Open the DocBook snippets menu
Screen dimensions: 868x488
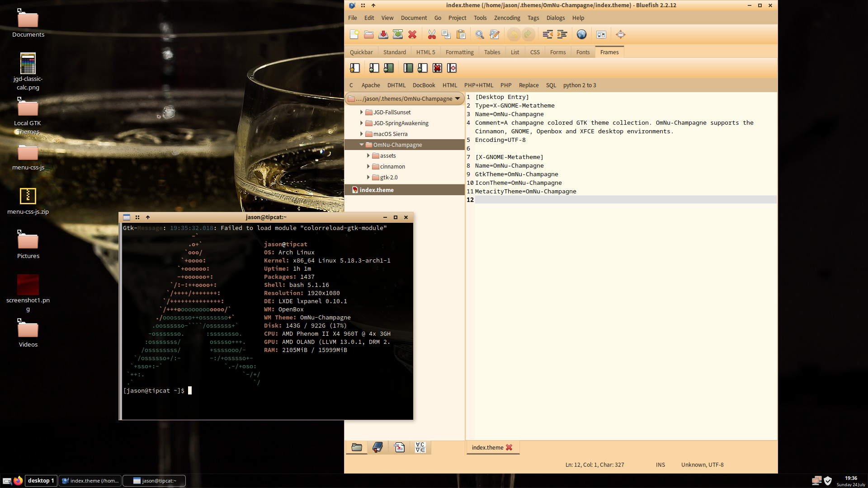point(424,85)
